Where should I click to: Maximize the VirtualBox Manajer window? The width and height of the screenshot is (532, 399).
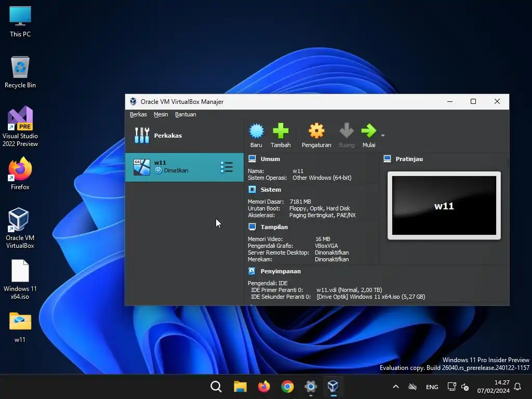point(473,101)
